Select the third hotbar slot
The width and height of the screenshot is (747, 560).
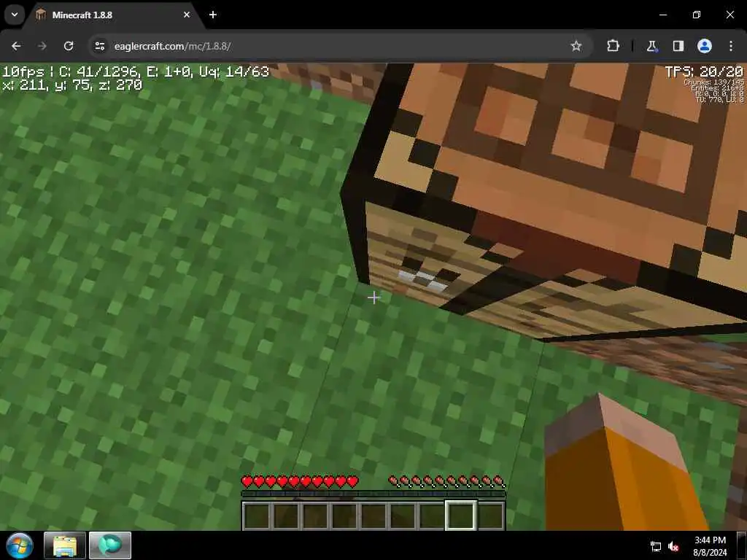tap(315, 516)
